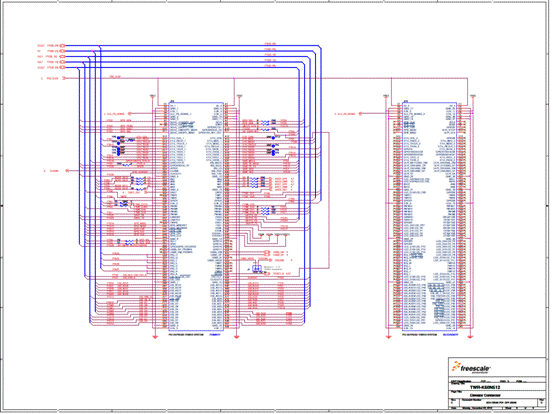Click the blue PRIMARY label under left connector

point(215,334)
